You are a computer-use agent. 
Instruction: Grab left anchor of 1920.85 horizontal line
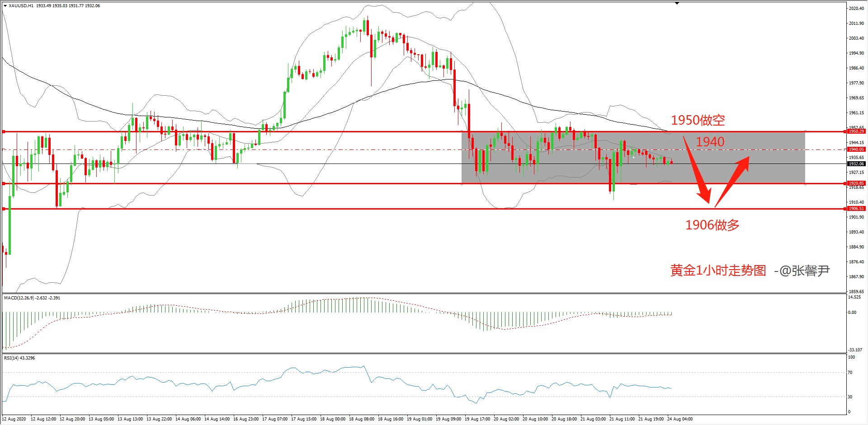tap(4, 183)
